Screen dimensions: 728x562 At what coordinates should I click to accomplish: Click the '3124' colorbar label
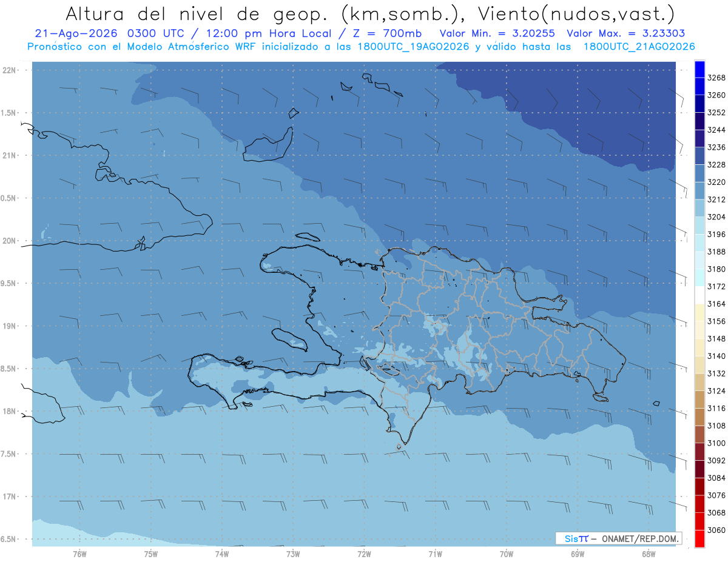tap(716, 391)
